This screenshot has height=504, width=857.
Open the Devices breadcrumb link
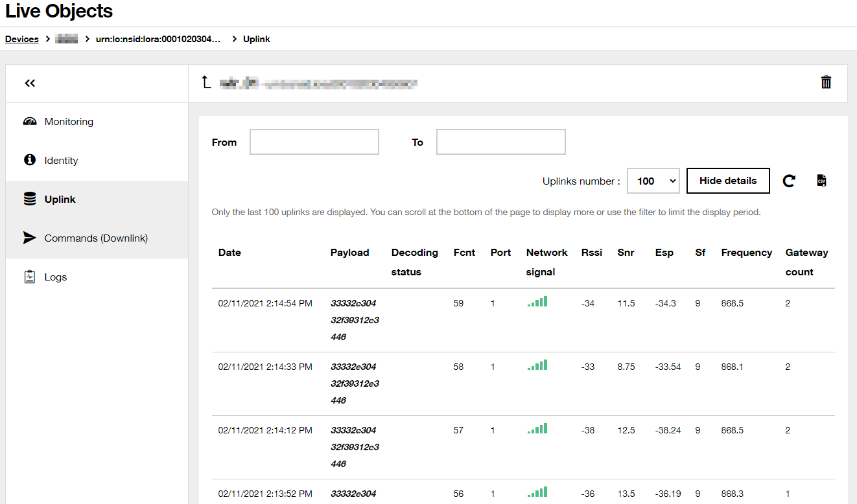pos(22,40)
